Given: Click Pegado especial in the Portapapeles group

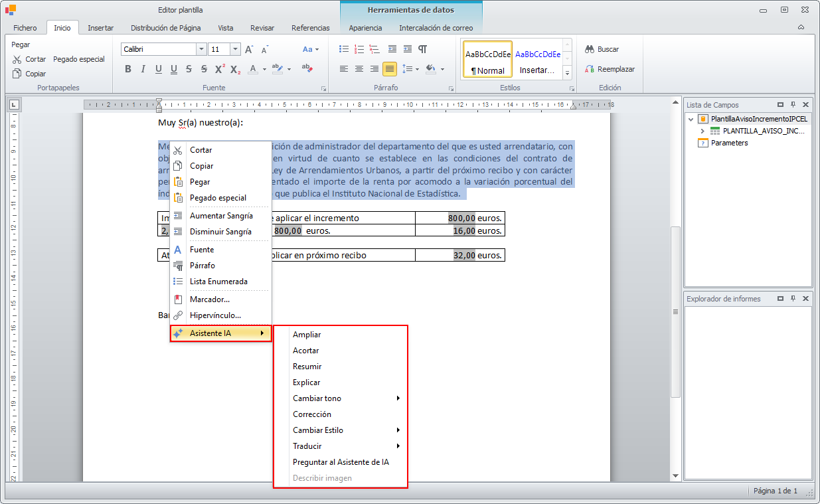Looking at the screenshot, I should tap(79, 59).
